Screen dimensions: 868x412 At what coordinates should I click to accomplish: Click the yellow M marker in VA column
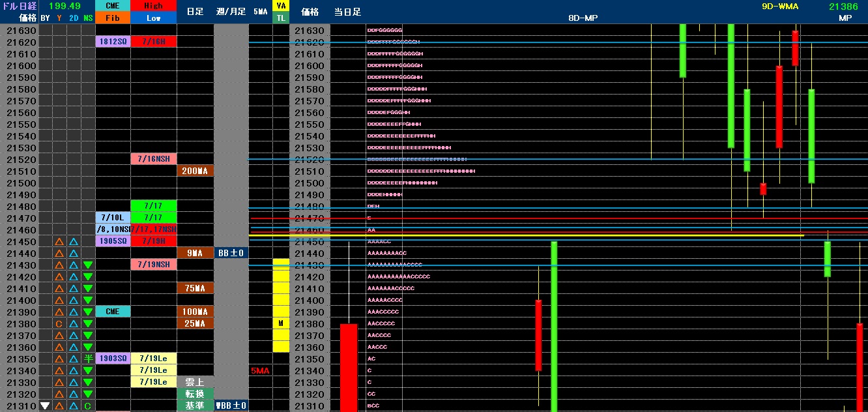[x=281, y=324]
